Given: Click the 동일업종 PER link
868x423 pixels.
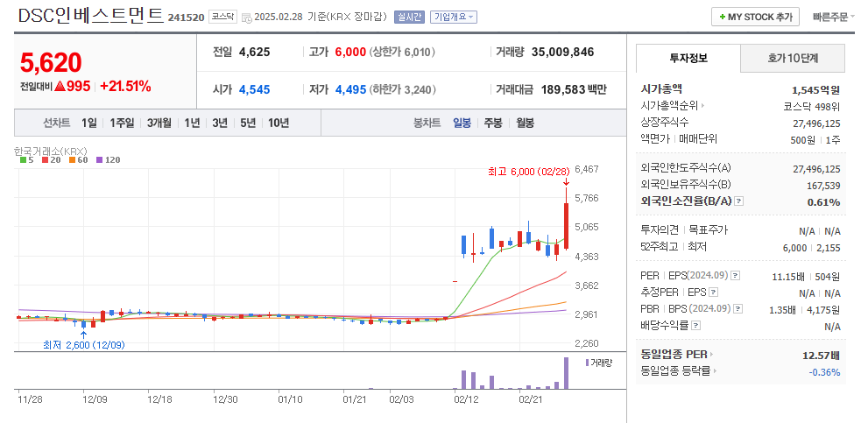Looking at the screenshot, I should (674, 355).
